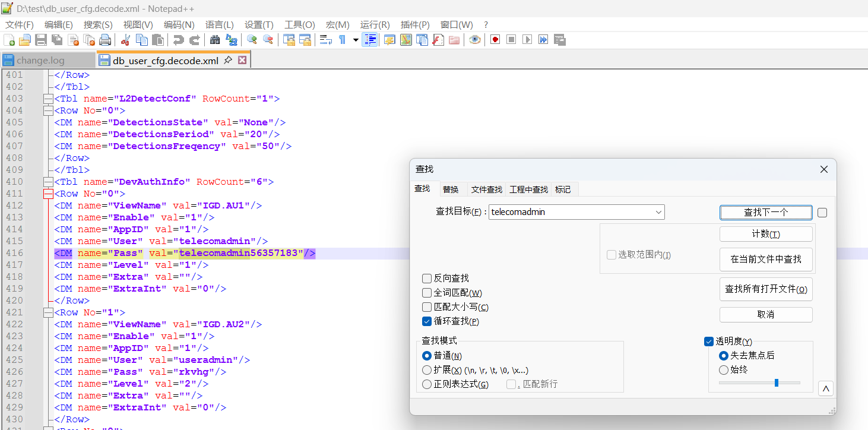The image size is (868, 430).
Task: Enable 匹配大小写 checkbox
Action: [x=427, y=307]
